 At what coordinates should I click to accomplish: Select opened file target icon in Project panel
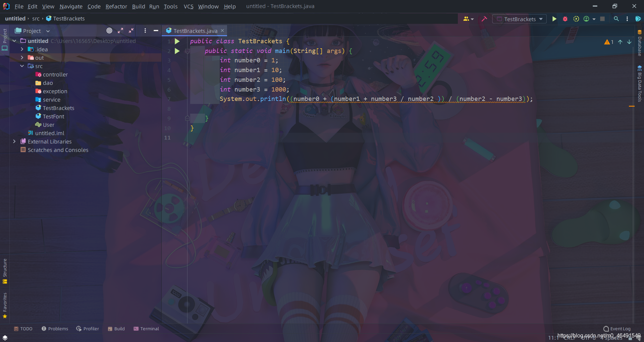pos(109,31)
